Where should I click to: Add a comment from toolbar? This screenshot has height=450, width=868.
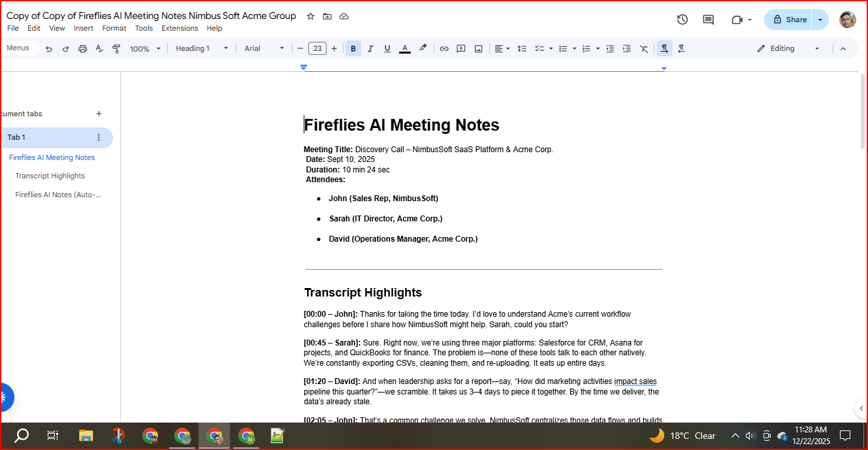(461, 48)
